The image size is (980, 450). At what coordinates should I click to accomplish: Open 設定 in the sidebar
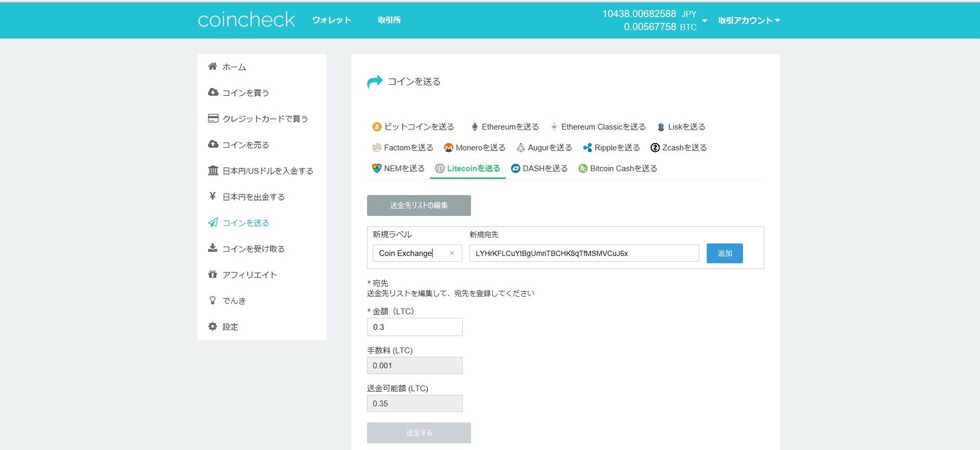(x=230, y=327)
